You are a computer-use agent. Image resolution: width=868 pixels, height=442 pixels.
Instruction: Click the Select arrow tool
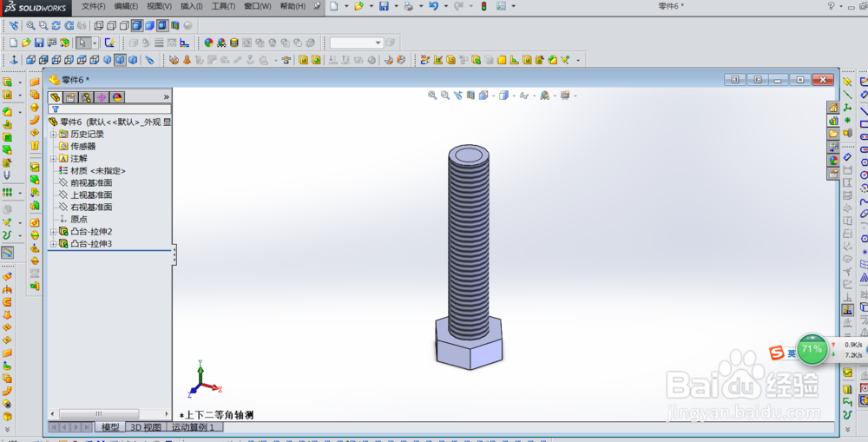click(x=82, y=43)
